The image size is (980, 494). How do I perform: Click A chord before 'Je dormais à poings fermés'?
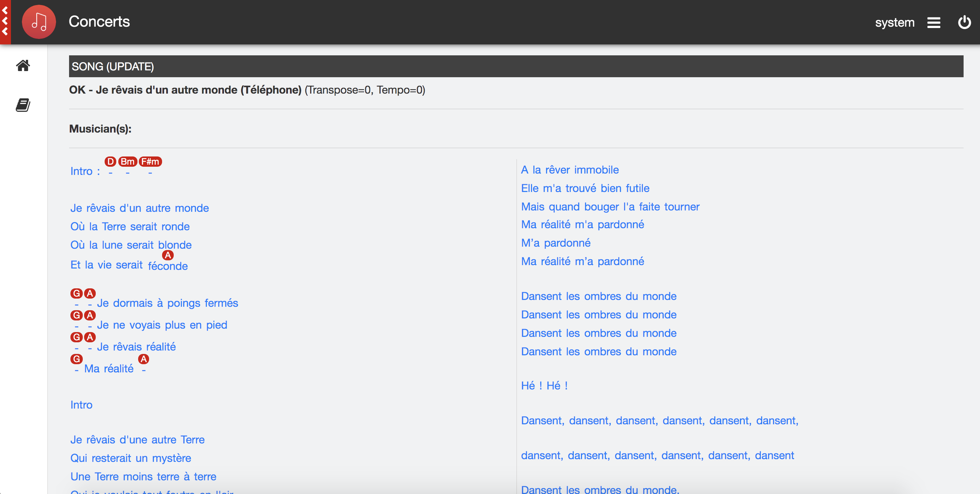coord(90,293)
